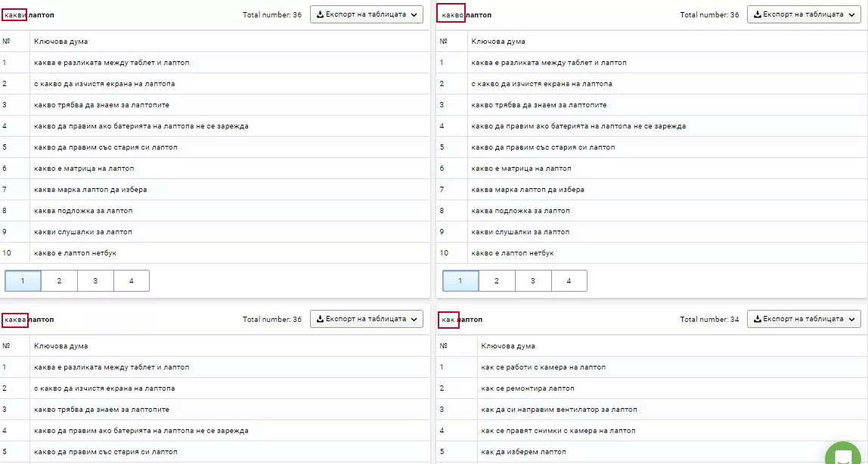Select "какво е матрица на лаптоп" in "какво лаптоп" panel

652,168
